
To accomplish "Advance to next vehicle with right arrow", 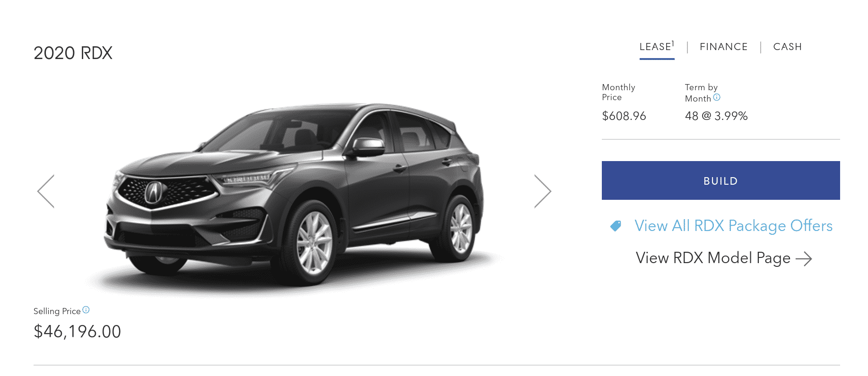I will (543, 191).
